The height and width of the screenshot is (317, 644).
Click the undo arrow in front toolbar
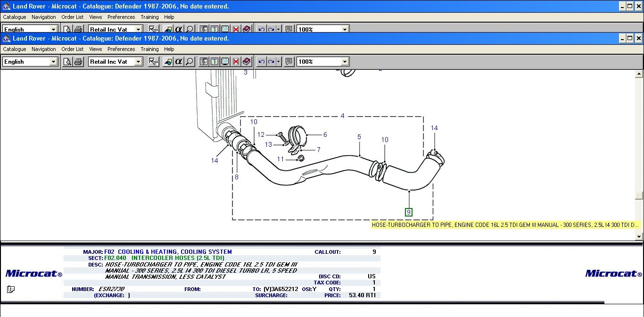click(x=262, y=62)
